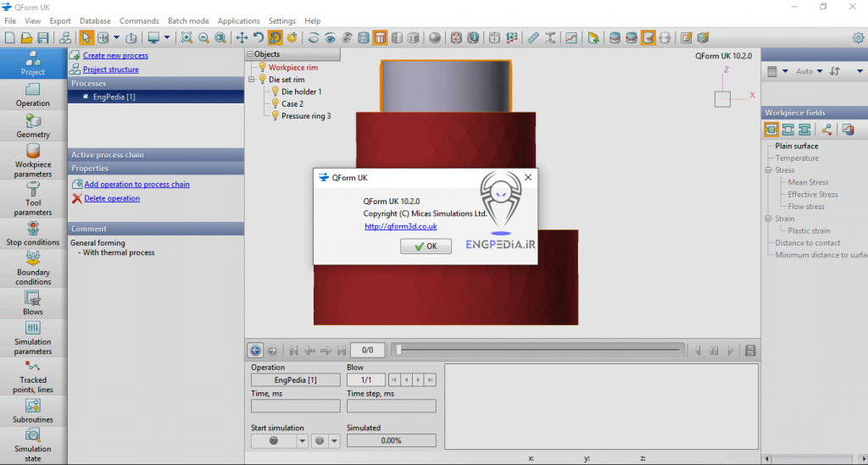Screen dimensions: 868x465
Task: Click the zoom out magnifier icon
Action: (x=203, y=37)
